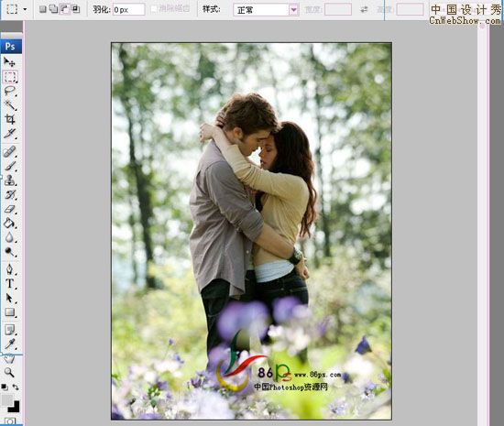
Task: Select the Eyedropper tool
Action: click(10, 344)
